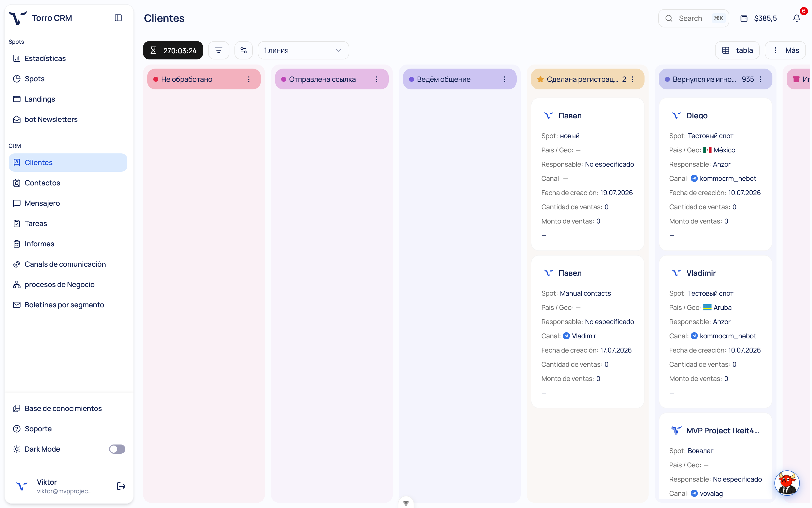This screenshot has width=812, height=508.
Task: Toggle Dark Mode switch
Action: [x=117, y=449]
